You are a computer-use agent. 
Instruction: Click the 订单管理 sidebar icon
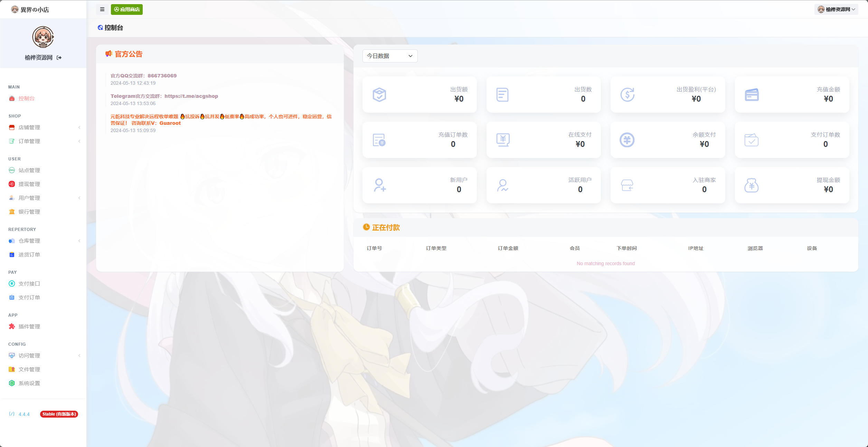click(x=12, y=141)
